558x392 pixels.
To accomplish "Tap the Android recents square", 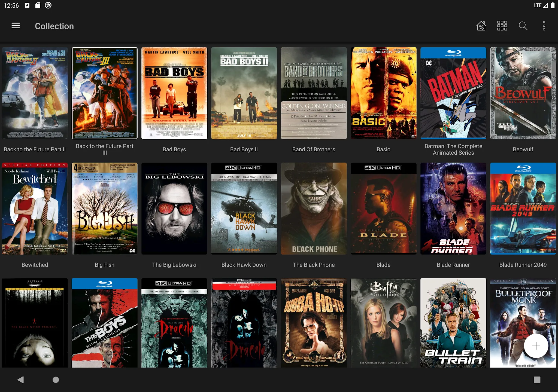I will pyautogui.click(x=537, y=380).
